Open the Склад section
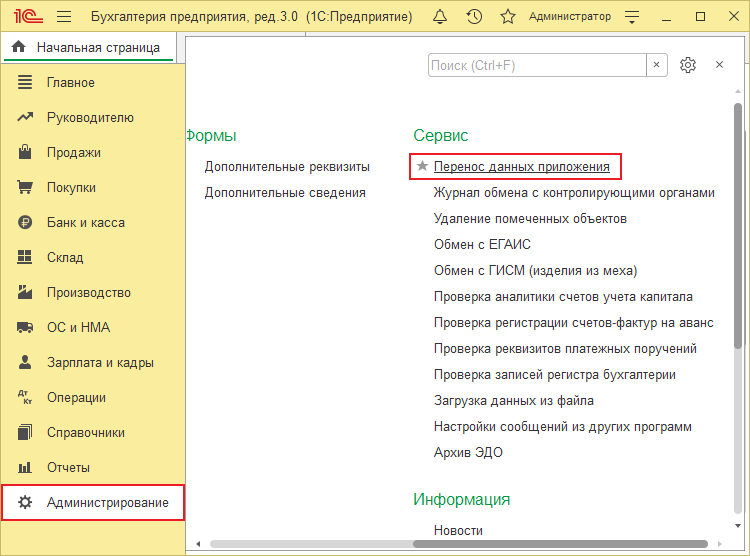 pos(65,257)
